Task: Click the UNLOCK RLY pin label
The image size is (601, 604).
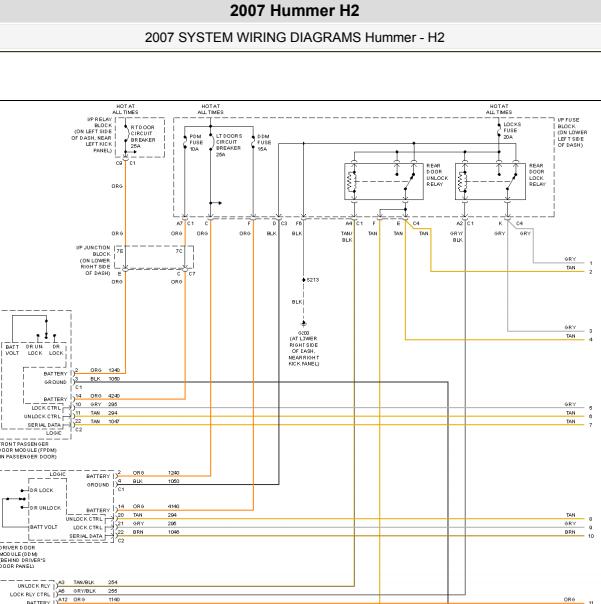Action: (x=34, y=586)
